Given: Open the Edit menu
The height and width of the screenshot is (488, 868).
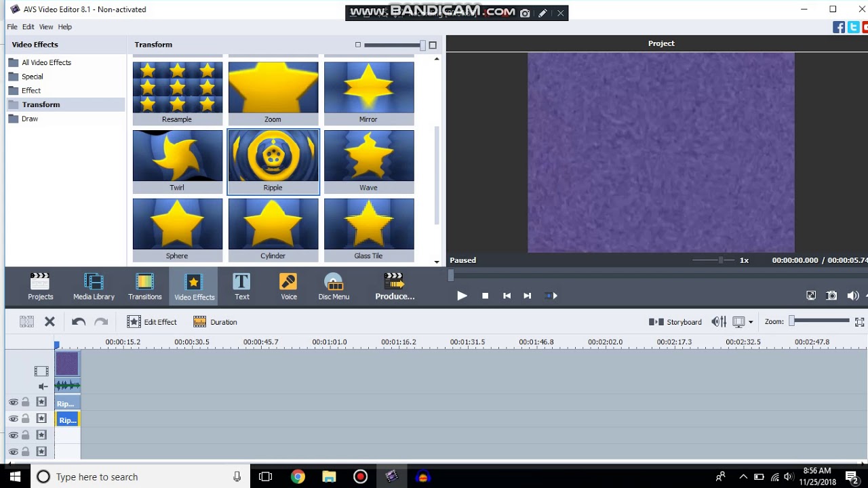Looking at the screenshot, I should [28, 27].
